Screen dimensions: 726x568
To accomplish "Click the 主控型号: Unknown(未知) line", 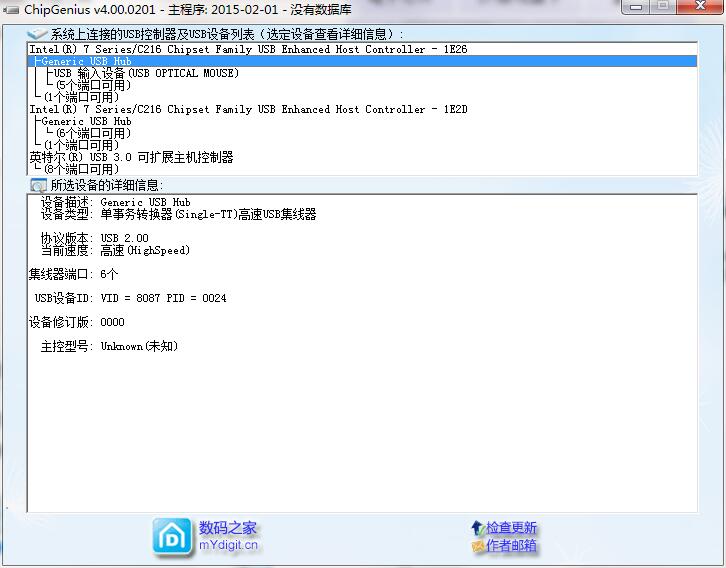I will pos(109,346).
